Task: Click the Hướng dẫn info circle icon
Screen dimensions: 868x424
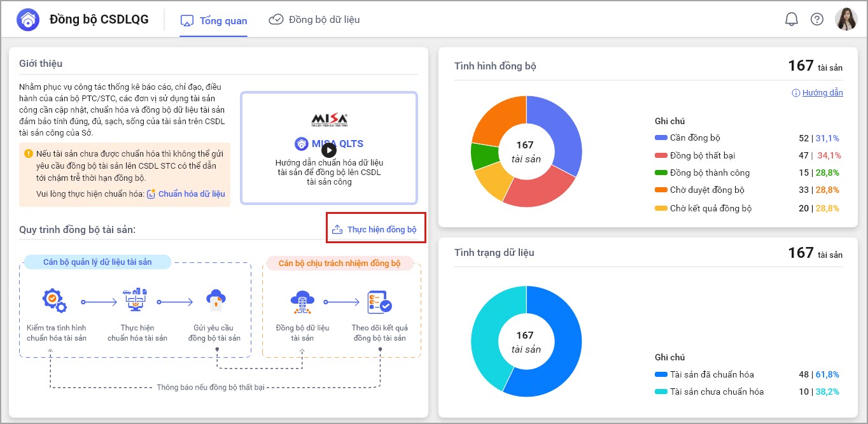Action: (x=795, y=93)
